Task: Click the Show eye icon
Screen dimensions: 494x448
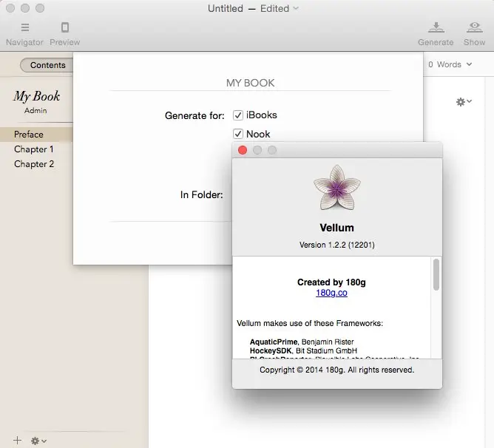Action: [x=475, y=28]
